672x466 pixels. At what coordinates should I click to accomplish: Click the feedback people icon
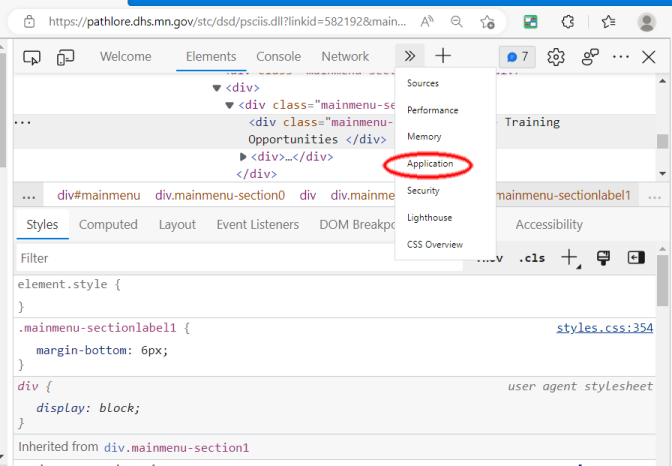590,57
